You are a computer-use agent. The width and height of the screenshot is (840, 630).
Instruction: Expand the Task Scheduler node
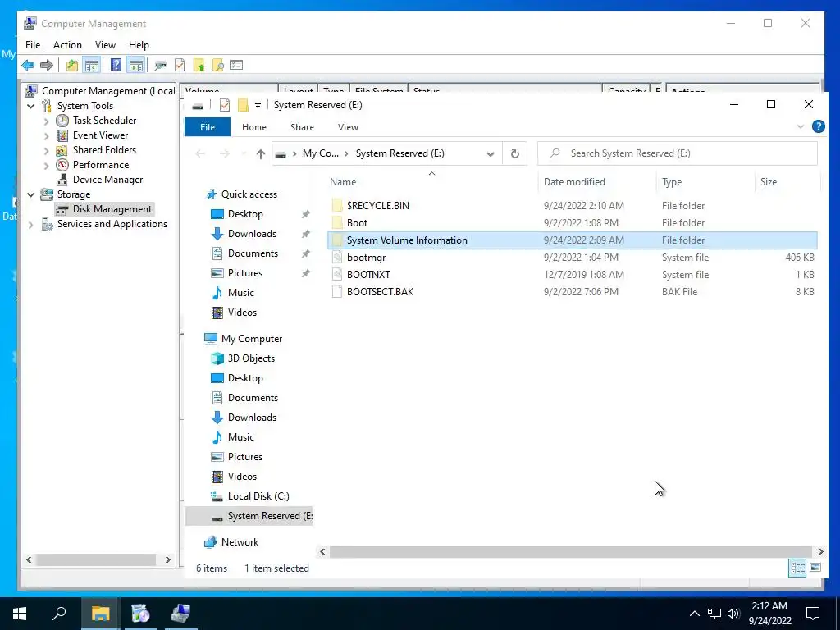pos(46,121)
